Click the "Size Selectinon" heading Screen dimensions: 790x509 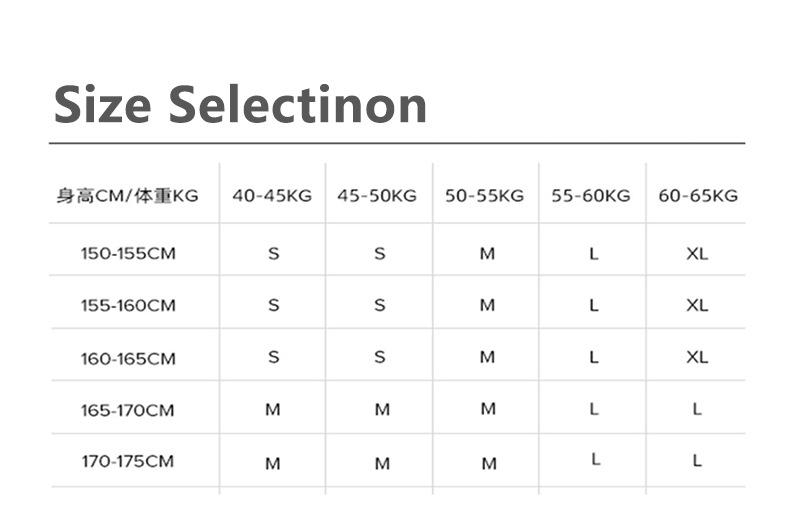[x=240, y=104]
